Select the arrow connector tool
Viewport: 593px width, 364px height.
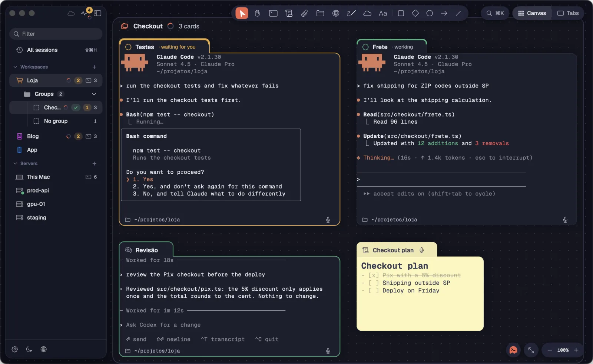click(444, 13)
